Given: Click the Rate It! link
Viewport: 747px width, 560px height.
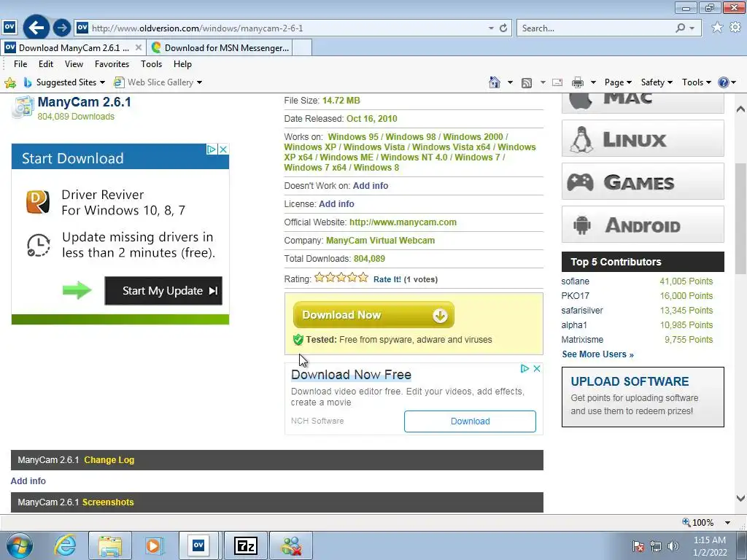Looking at the screenshot, I should point(387,279).
